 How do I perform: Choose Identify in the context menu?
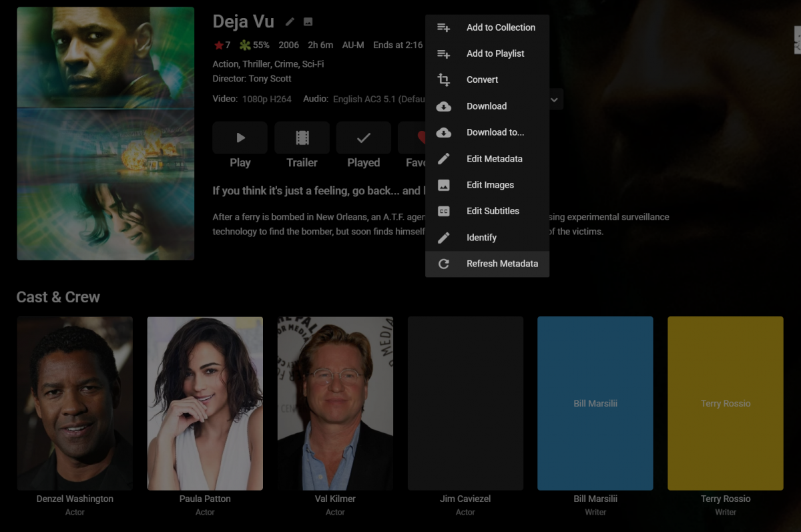[x=481, y=238]
